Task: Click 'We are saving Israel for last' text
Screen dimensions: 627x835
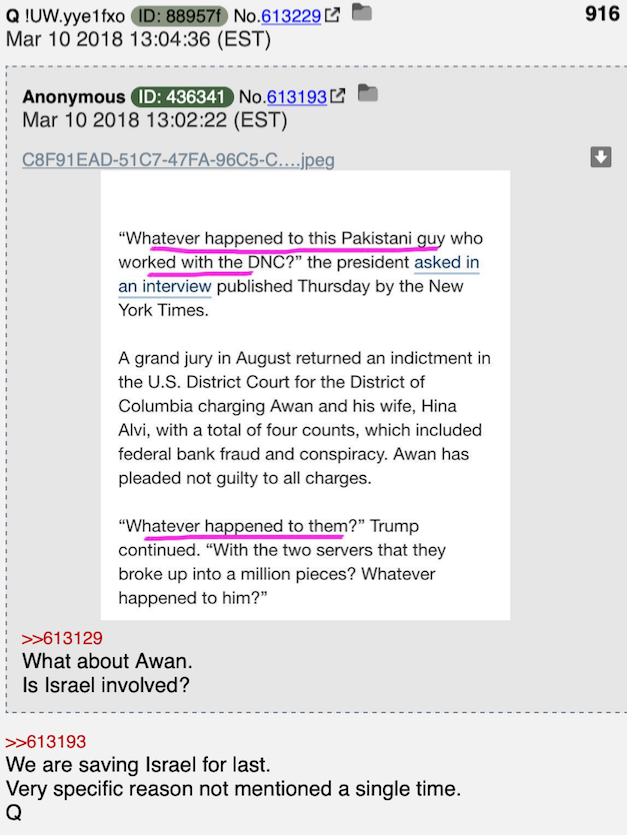Action: coord(138,765)
